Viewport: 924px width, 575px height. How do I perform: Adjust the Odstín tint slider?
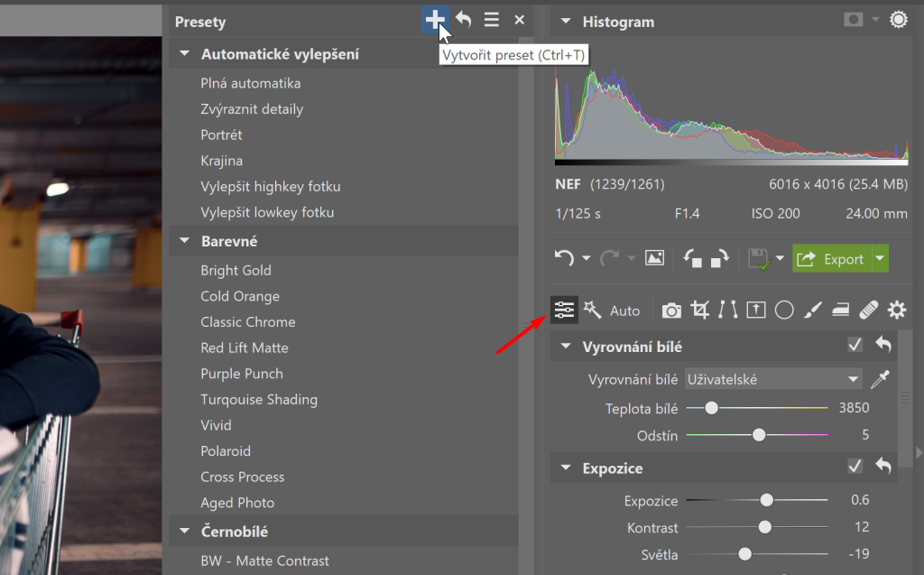pyautogui.click(x=759, y=435)
